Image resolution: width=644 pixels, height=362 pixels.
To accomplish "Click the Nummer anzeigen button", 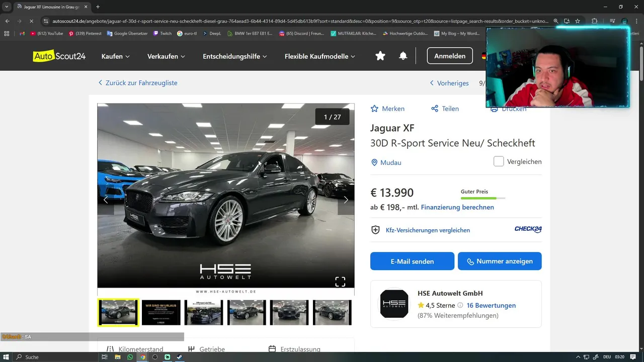I will [x=500, y=261].
